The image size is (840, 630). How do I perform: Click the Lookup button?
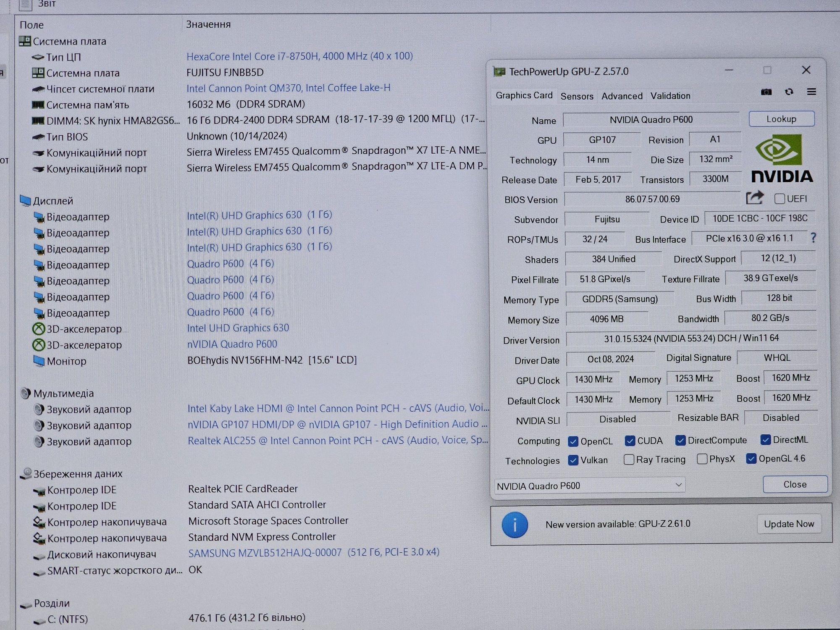[781, 119]
